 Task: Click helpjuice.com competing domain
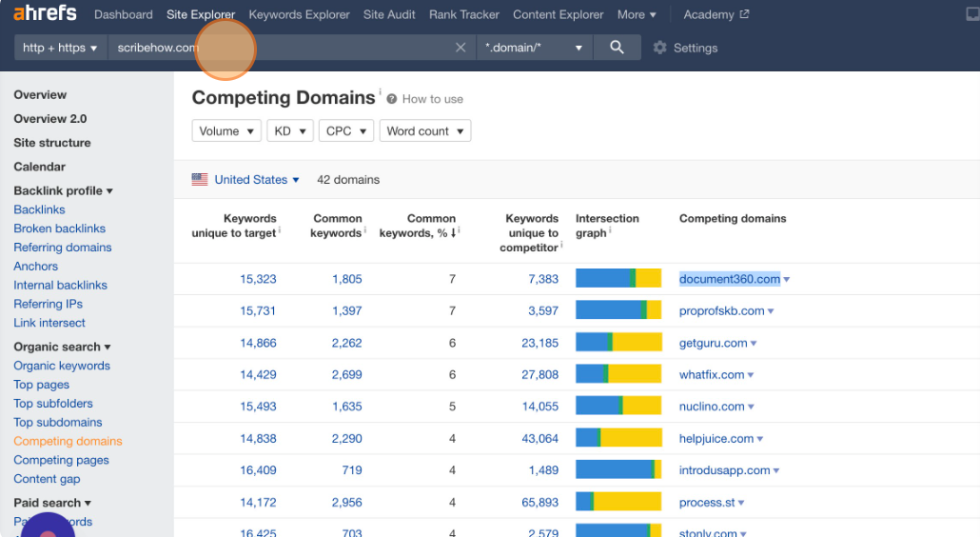tap(716, 439)
